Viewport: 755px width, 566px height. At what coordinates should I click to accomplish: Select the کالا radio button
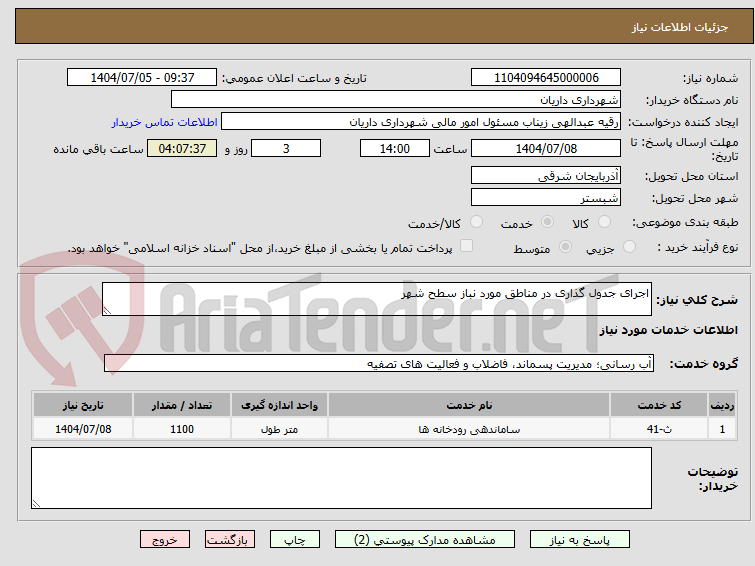pos(604,222)
